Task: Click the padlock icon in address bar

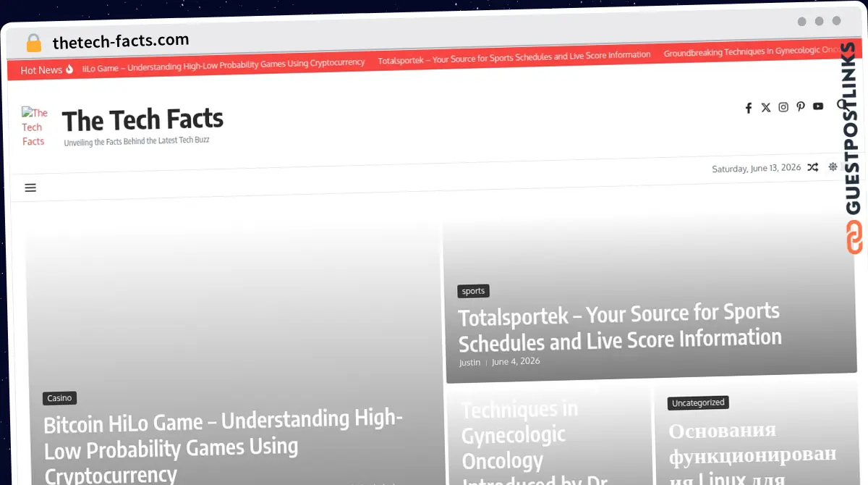Action: pyautogui.click(x=33, y=43)
